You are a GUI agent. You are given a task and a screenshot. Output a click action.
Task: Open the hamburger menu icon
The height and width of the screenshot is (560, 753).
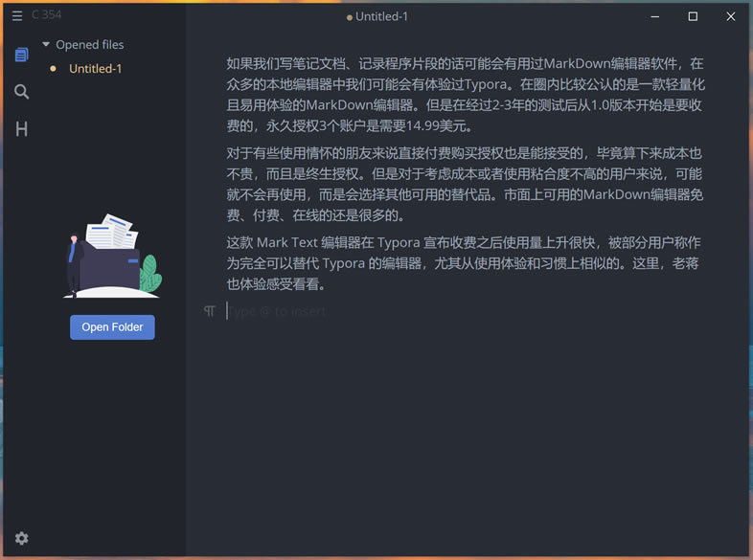coord(17,16)
